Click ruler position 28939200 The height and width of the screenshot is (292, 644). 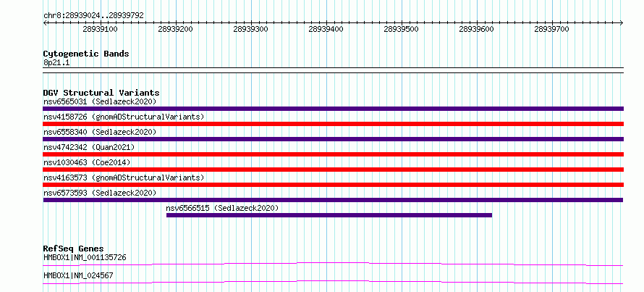[x=175, y=29]
